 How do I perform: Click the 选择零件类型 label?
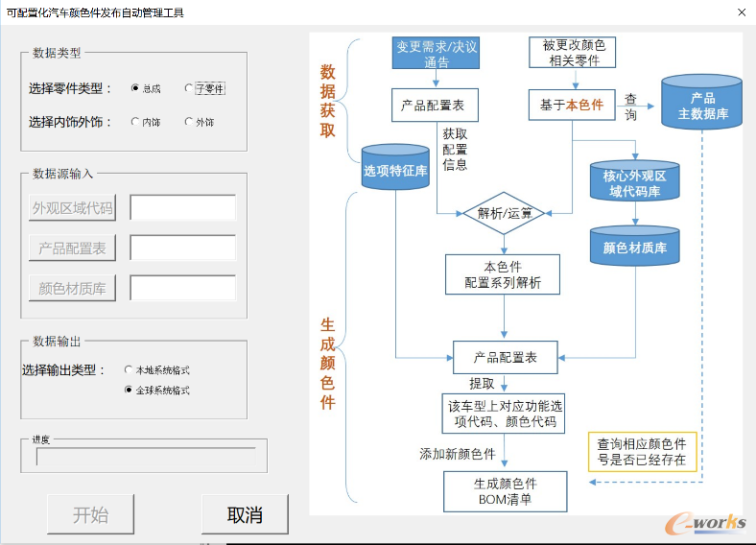pos(70,88)
